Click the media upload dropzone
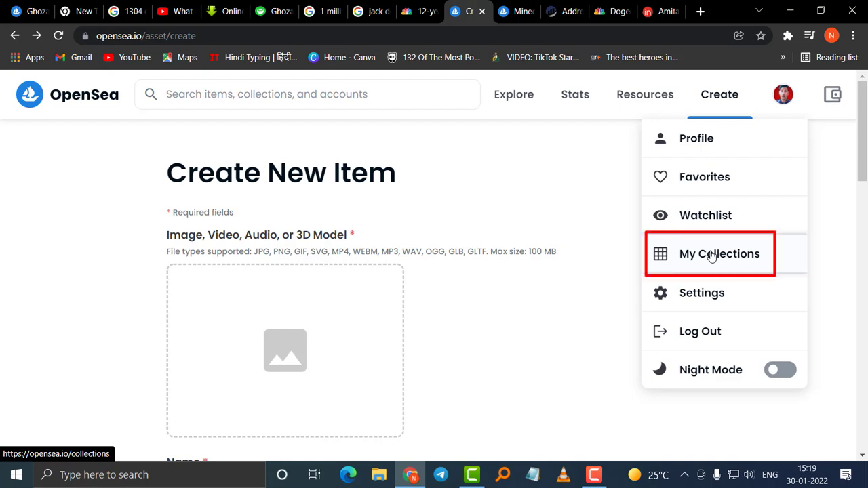The height and width of the screenshot is (488, 868). point(285,350)
